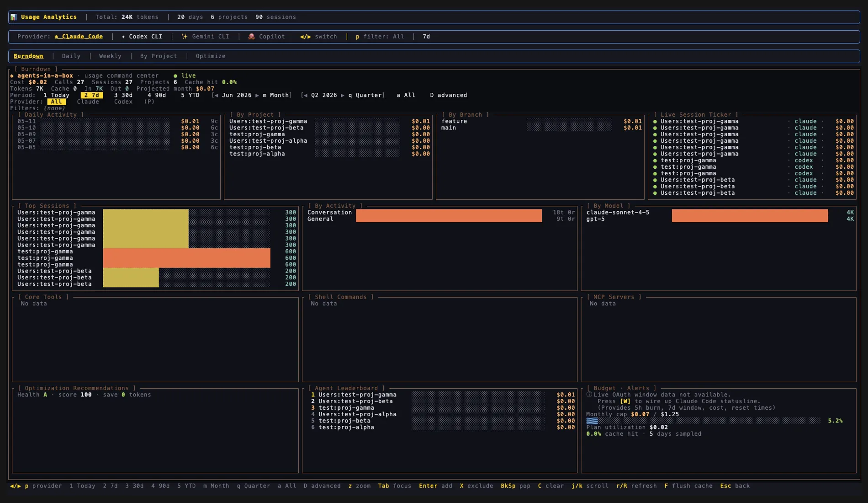Select the highlighted 2 7d period option
The width and height of the screenshot is (868, 503).
(92, 96)
